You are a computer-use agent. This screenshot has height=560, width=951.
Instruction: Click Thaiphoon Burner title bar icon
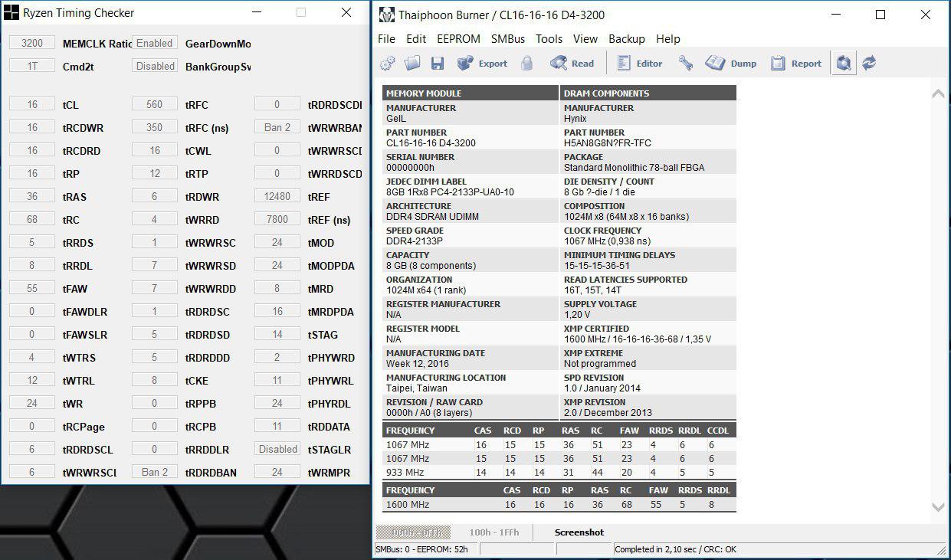point(387,15)
